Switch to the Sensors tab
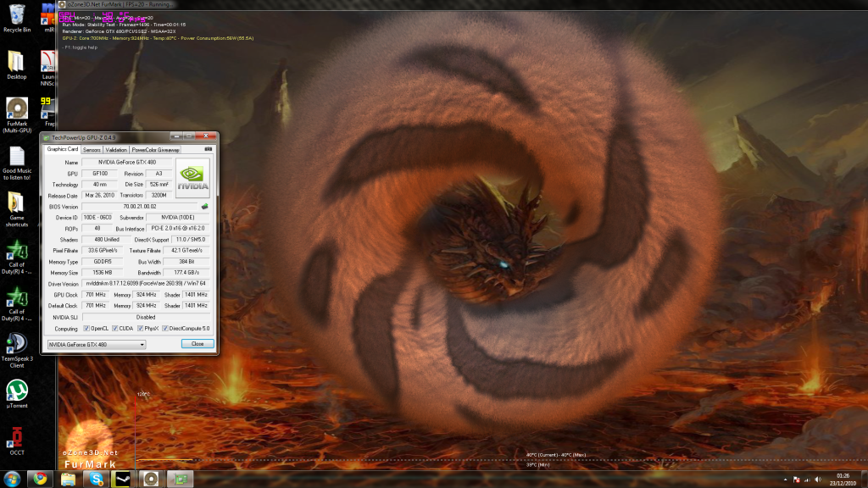This screenshot has height=488, width=868. [92, 150]
